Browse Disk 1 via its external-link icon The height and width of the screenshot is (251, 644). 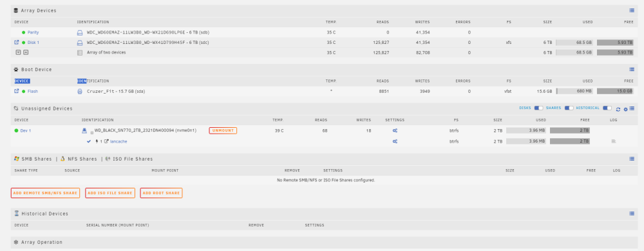coord(17,42)
